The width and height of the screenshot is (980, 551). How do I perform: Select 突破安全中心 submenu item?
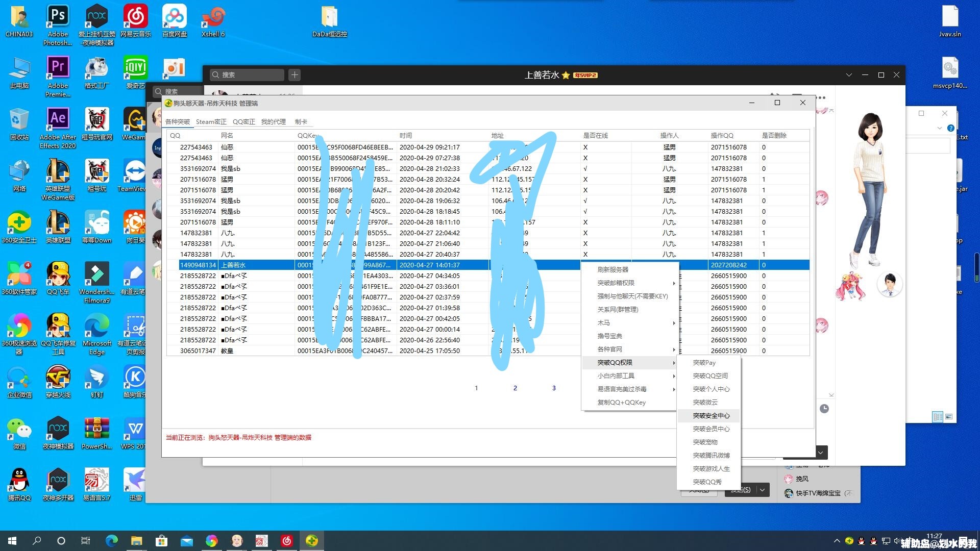[708, 415]
